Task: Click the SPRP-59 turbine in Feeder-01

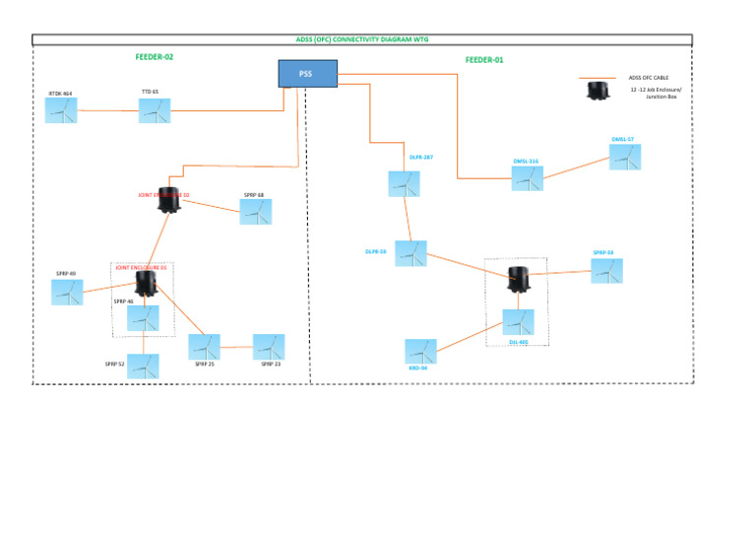Action: [606, 271]
